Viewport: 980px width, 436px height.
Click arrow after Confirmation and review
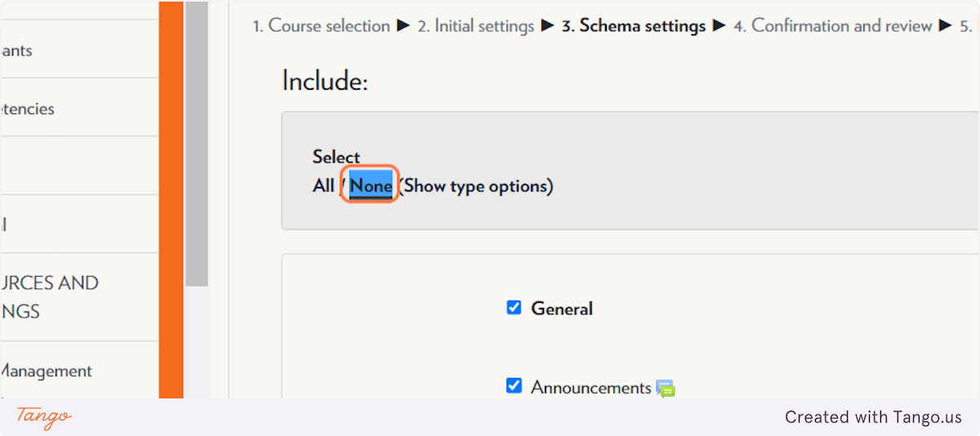[946, 25]
